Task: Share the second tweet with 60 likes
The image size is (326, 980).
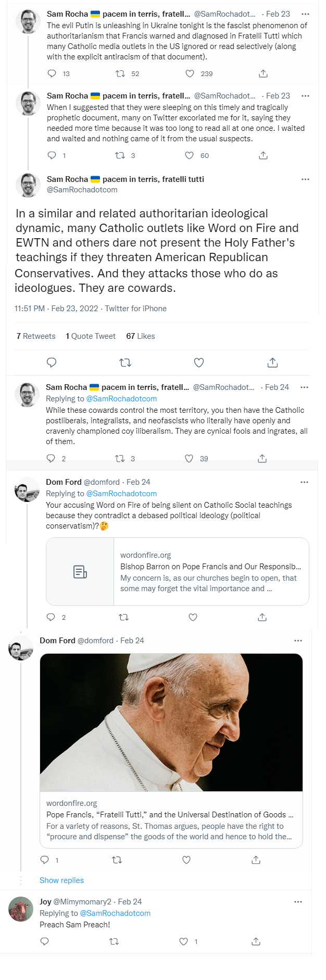Action: 263,155
